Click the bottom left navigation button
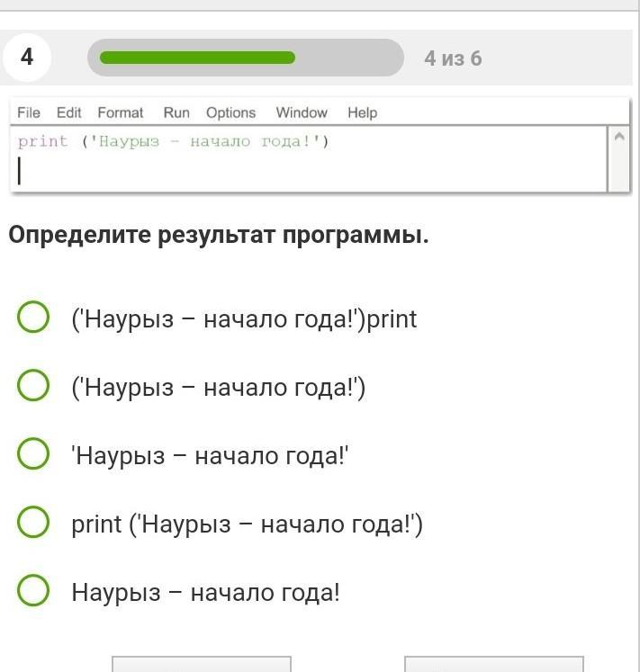640x672 pixels. [x=202, y=664]
